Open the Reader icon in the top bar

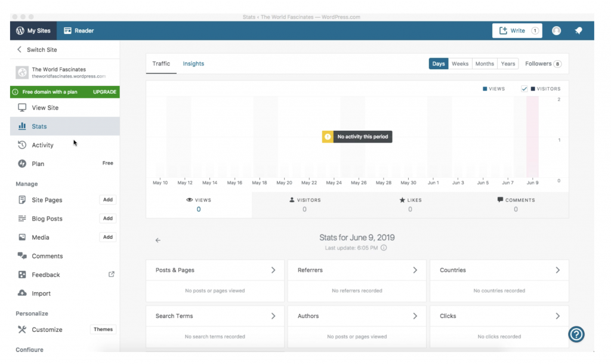[x=67, y=30]
